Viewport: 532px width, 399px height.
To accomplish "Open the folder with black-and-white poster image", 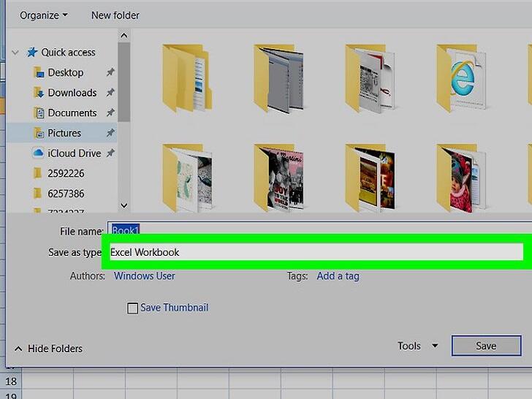I will [x=278, y=178].
